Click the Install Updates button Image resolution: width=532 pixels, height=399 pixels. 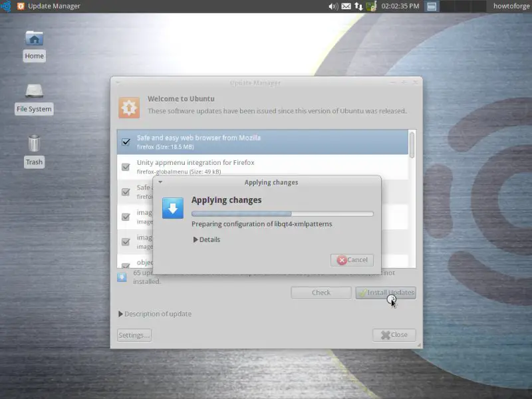386,293
